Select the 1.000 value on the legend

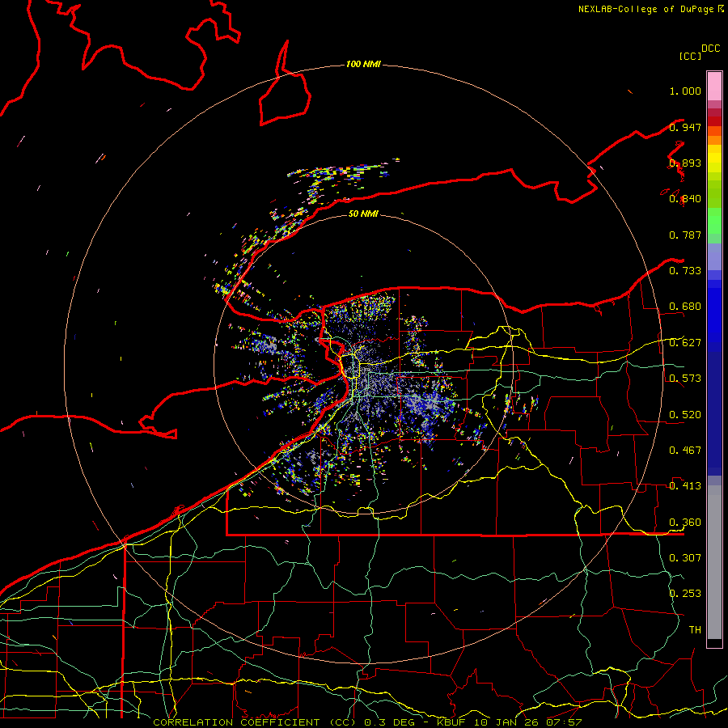click(685, 91)
